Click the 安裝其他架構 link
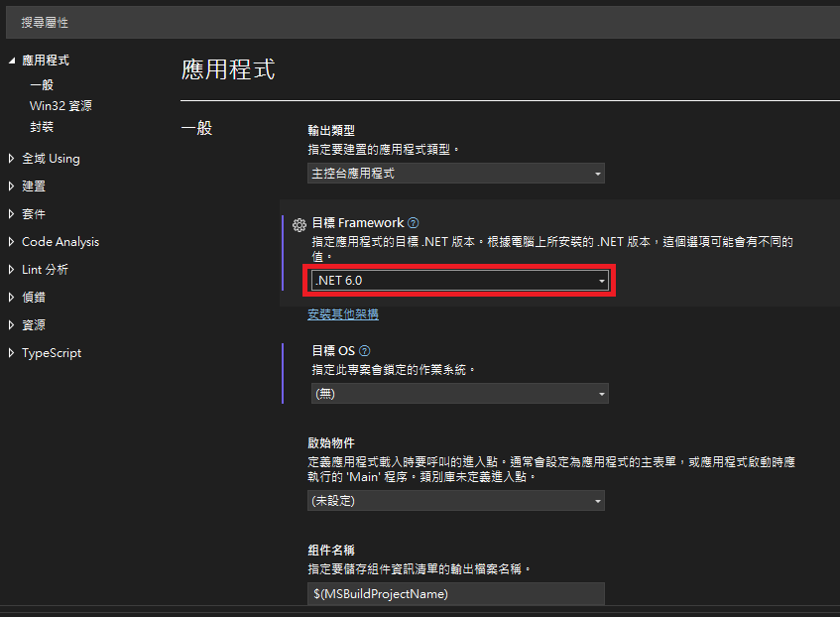The width and height of the screenshot is (840, 617). [x=342, y=314]
